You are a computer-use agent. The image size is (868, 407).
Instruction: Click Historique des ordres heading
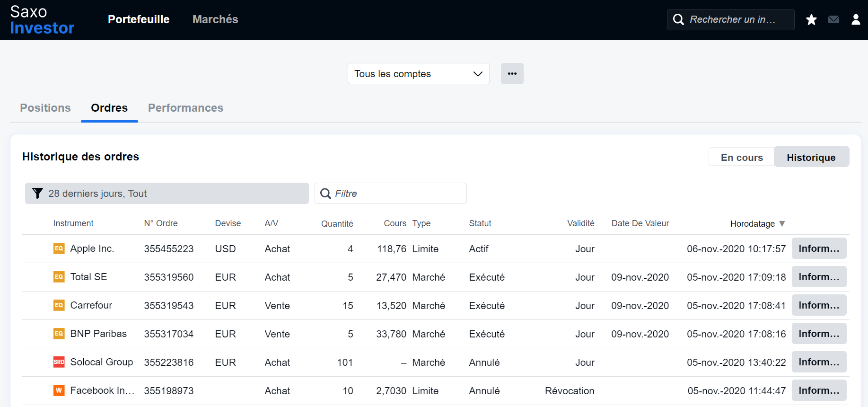(x=81, y=157)
